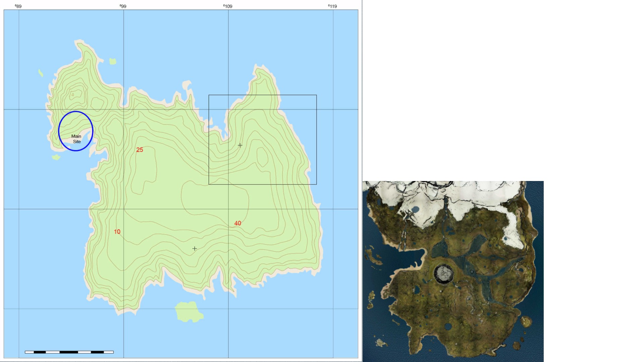Image resolution: width=644 pixels, height=362 pixels.
Task: Click the red 40 contour label
Action: [237, 223]
